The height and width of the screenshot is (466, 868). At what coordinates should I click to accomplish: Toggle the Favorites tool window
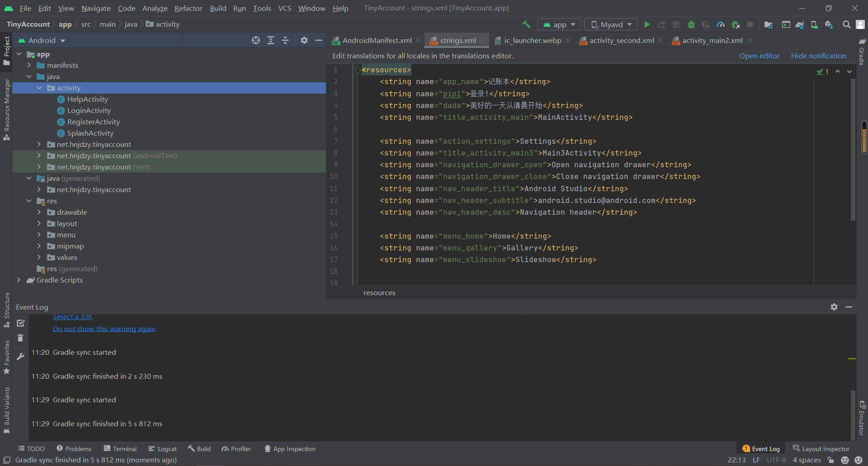[6, 357]
